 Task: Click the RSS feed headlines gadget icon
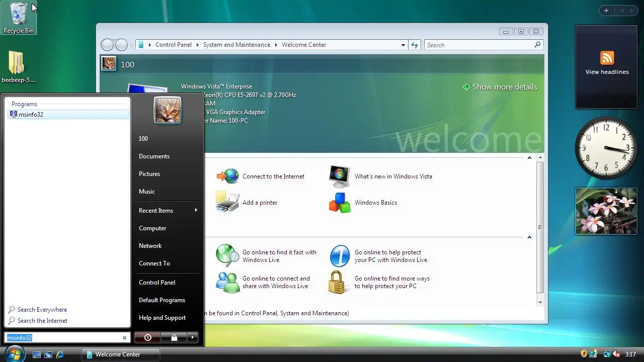coord(607,58)
